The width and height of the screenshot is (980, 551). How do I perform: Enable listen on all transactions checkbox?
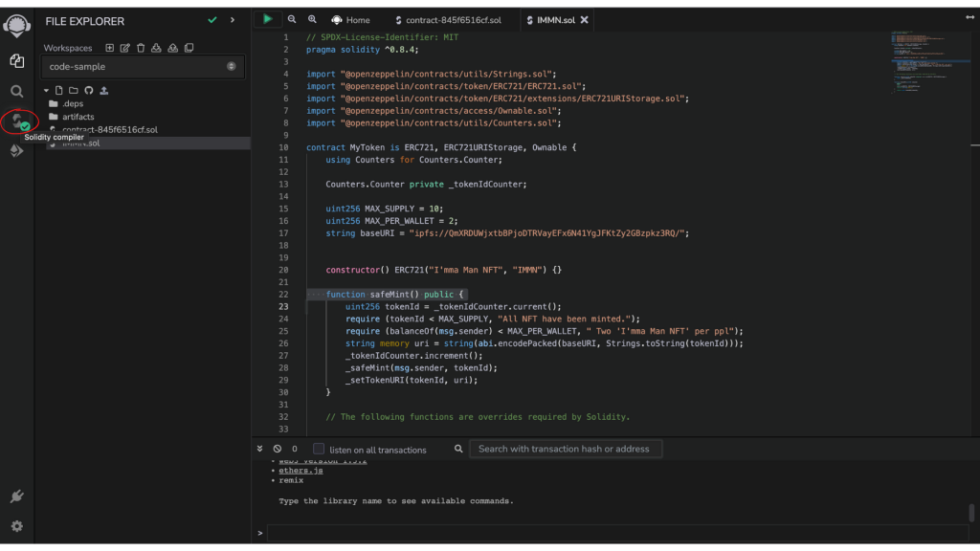(x=318, y=449)
